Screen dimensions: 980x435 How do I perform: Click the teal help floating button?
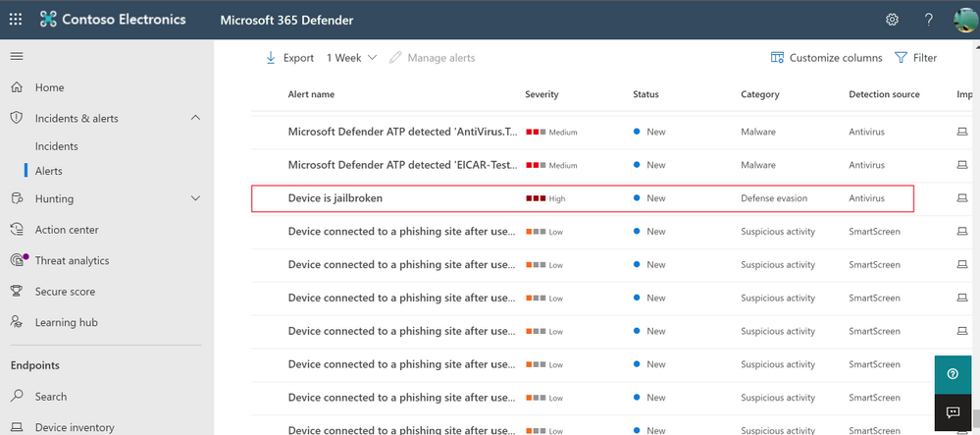click(x=952, y=374)
